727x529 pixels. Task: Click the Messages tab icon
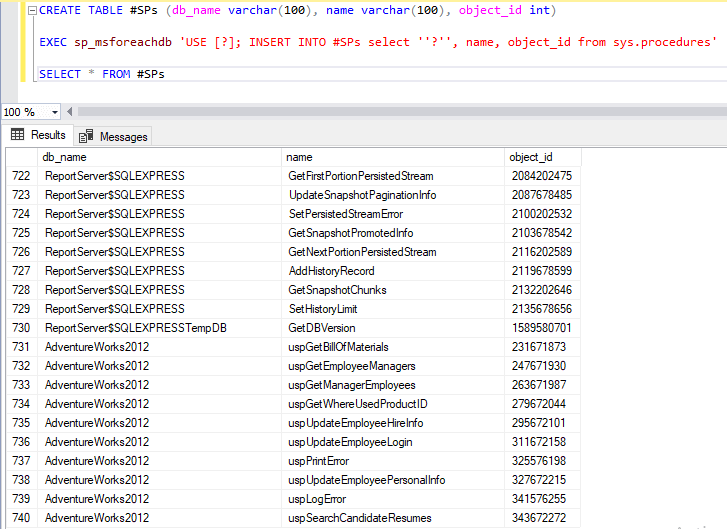87,136
